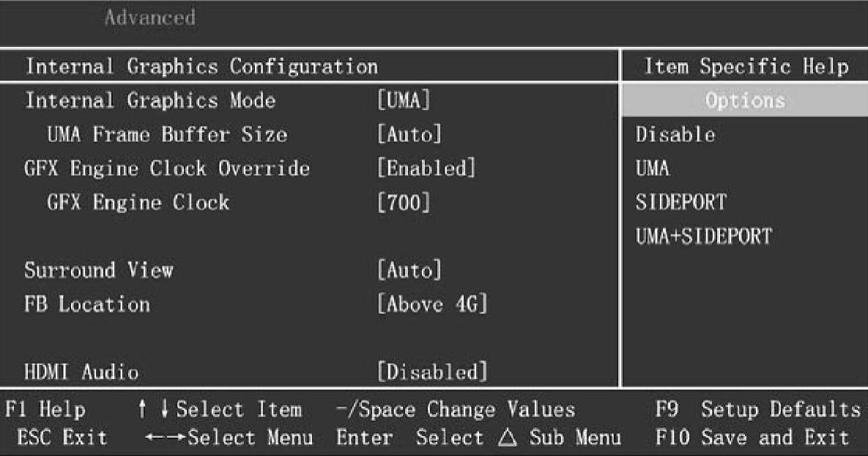Image resolution: width=868 pixels, height=456 pixels.
Task: Pick the UMA+SIDEPORT option
Action: 703,237
